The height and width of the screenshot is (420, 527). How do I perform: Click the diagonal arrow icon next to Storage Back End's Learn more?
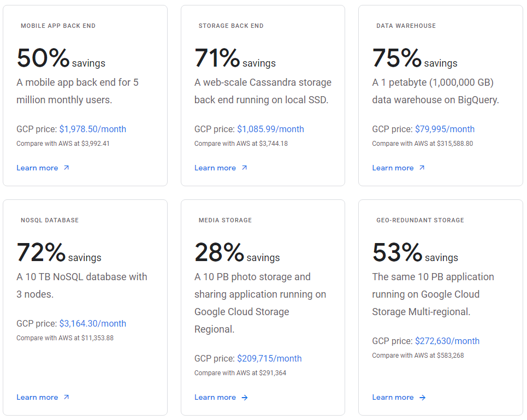(x=244, y=168)
